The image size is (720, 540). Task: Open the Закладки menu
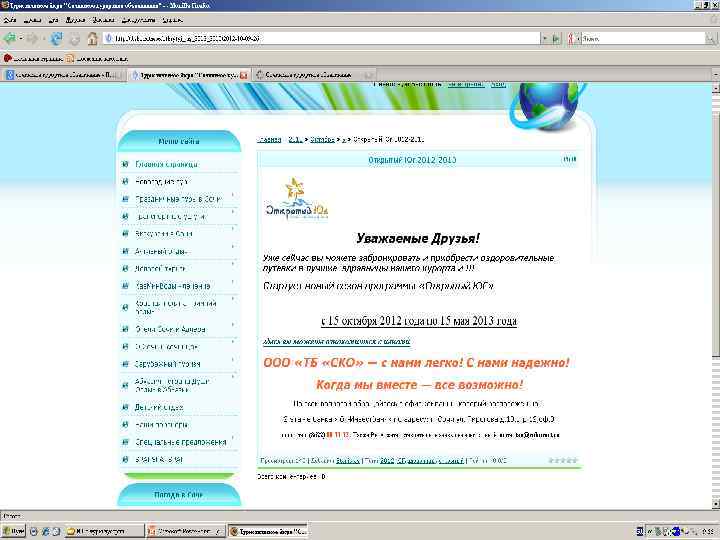click(103, 20)
